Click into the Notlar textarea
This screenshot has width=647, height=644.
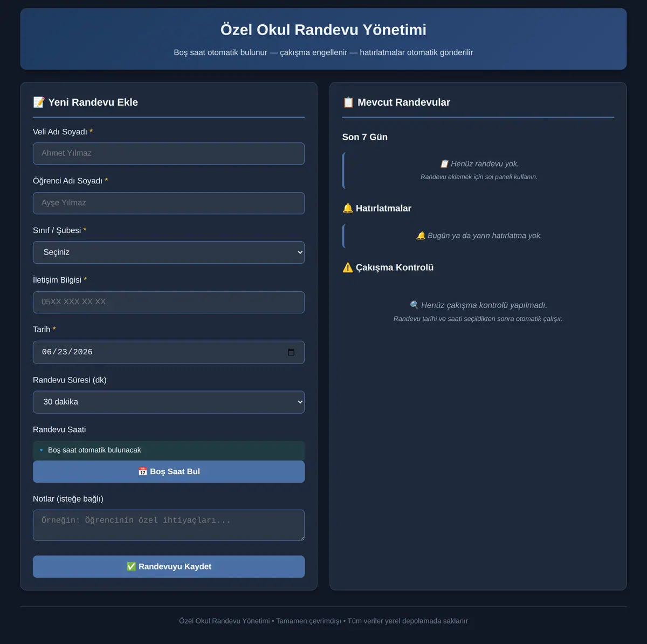169,525
